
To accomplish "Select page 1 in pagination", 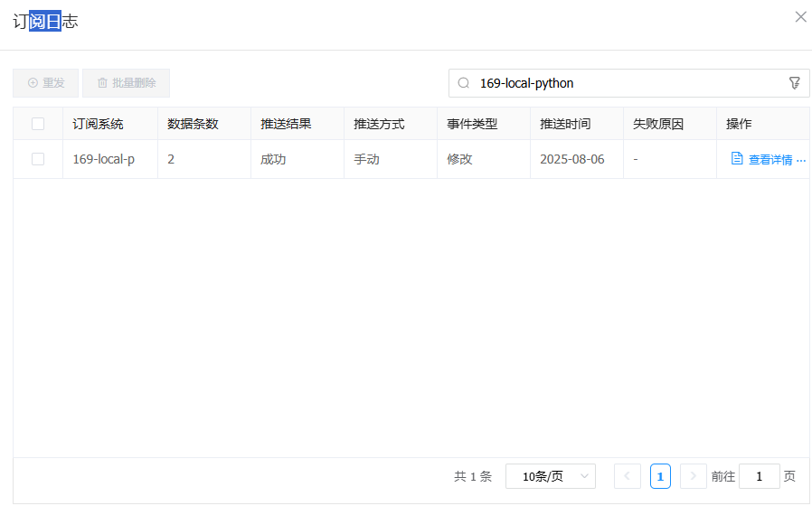I will point(660,476).
